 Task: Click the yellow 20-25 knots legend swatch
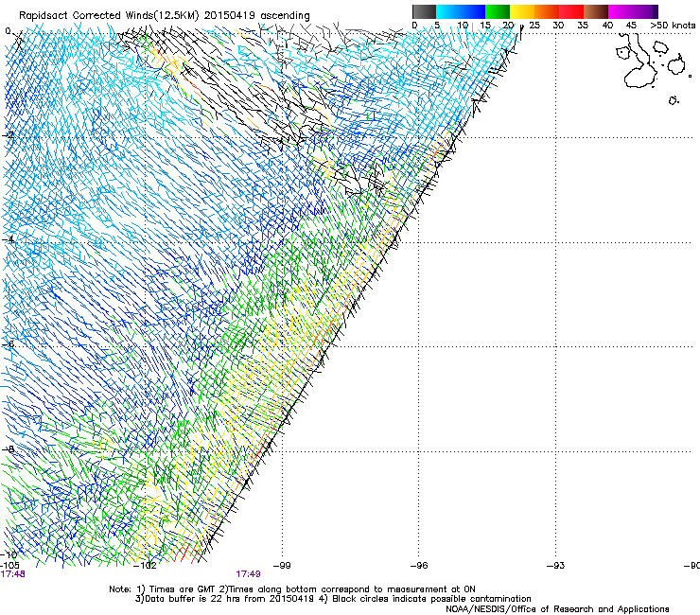[x=522, y=11]
